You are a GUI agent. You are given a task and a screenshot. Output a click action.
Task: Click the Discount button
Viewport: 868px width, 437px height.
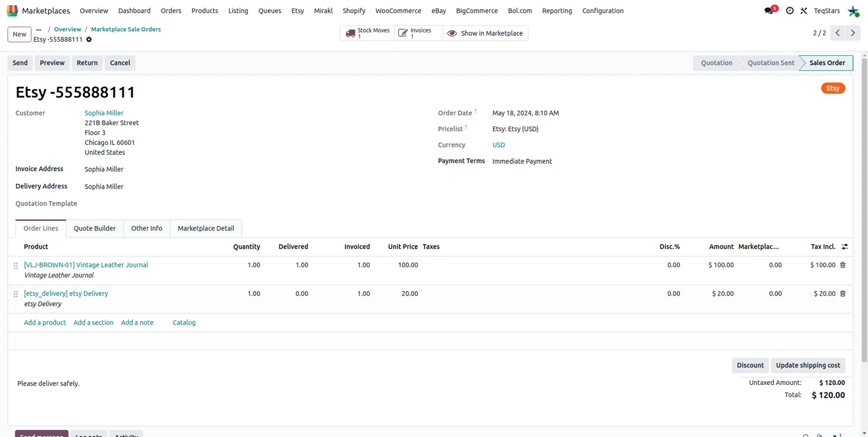(x=750, y=365)
